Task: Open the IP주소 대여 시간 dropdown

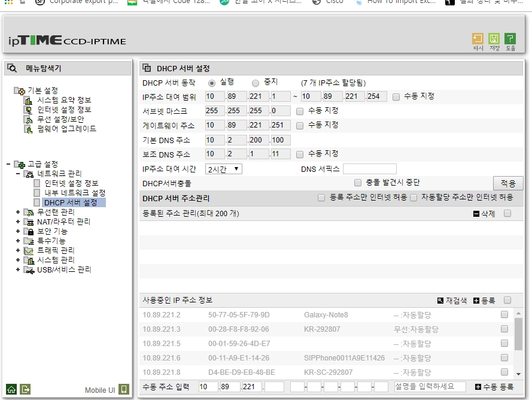Action: pyautogui.click(x=224, y=169)
